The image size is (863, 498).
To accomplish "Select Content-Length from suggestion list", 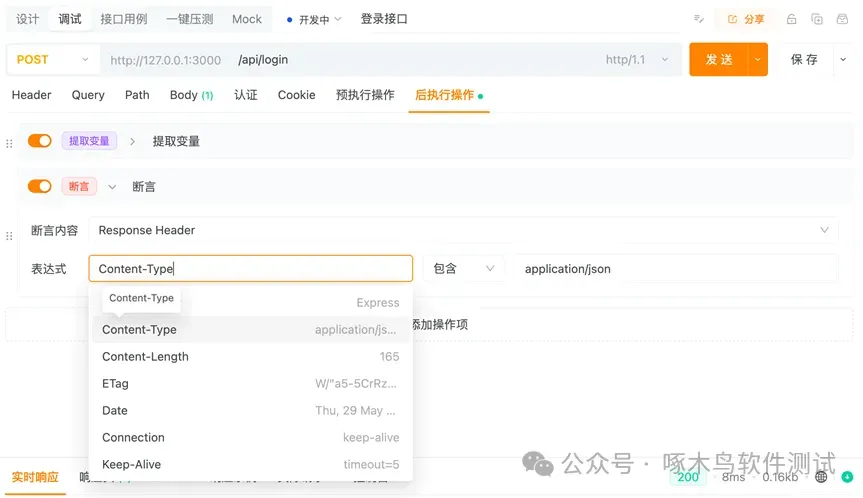I will 251,357.
